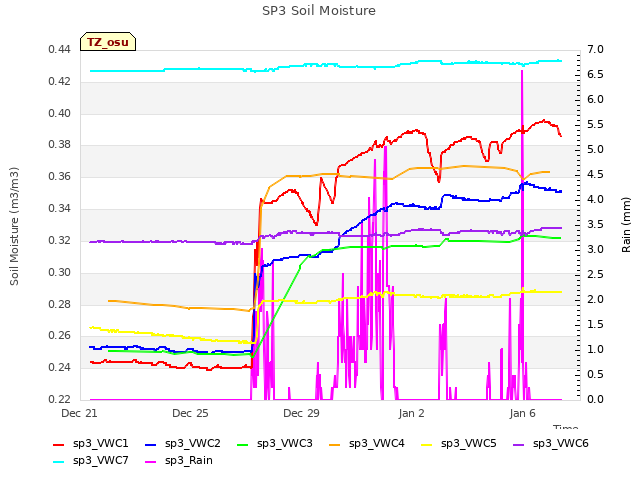Click the 0.44 soil moisture tick label
The image size is (640, 480).
click(60, 49)
